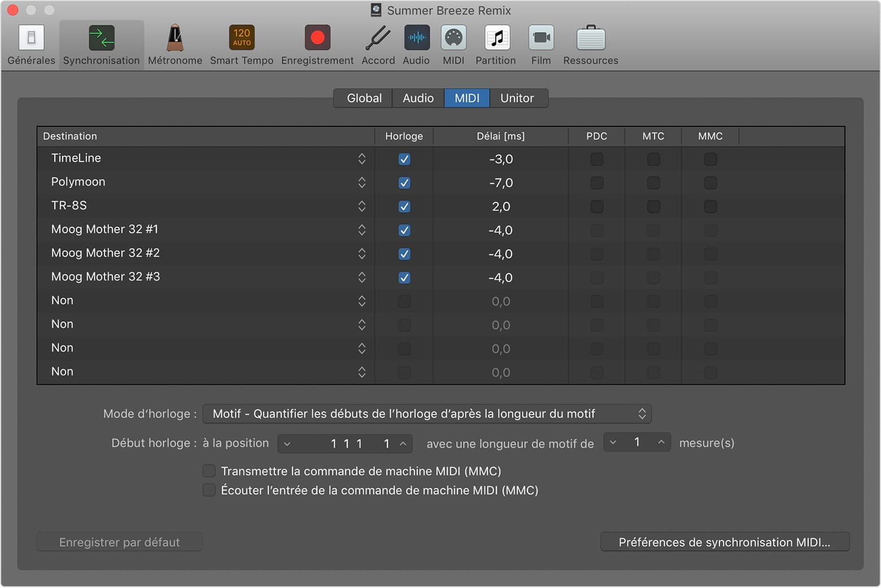
Task: Enable PDC for TimeLine
Action: point(597,159)
